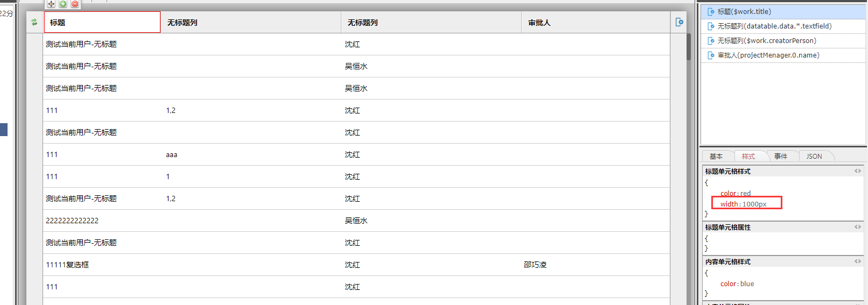Open the JSON tab
Viewport: 868px width, 305px height.
click(814, 157)
